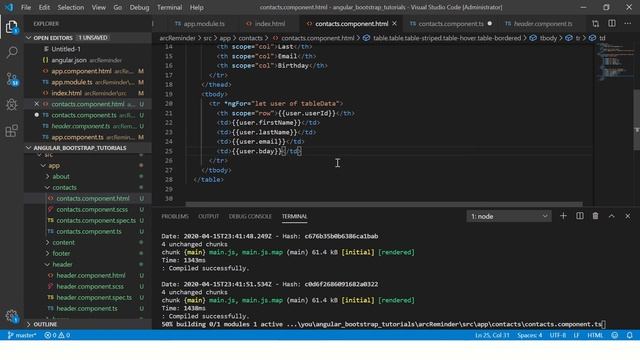Screen dimensions: 640x360
Task: Split the terminal panel
Action: 580,216
